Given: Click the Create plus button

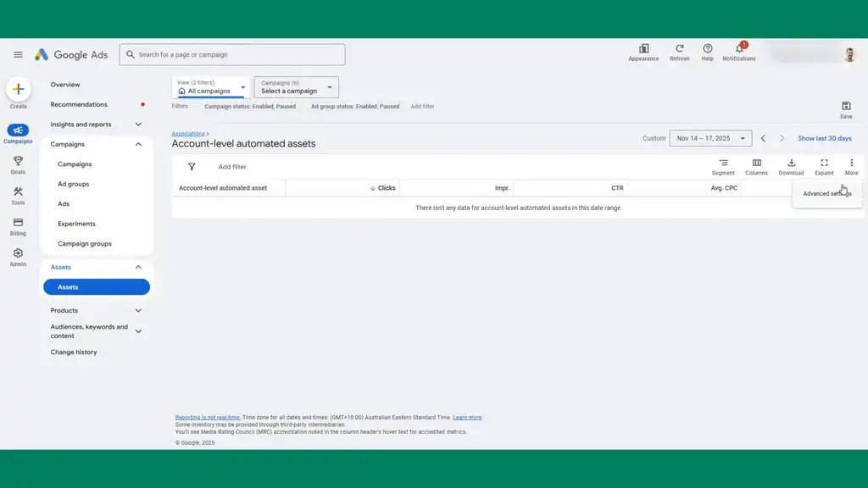Looking at the screenshot, I should 18,89.
